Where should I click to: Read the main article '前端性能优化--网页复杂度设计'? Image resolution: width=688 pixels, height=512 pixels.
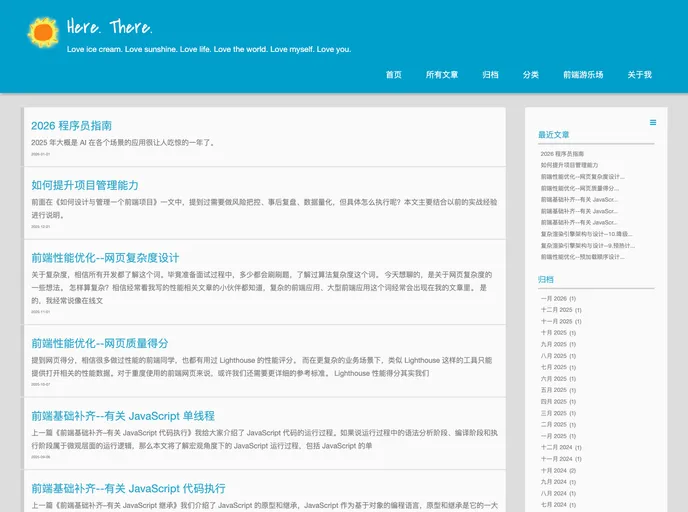pos(105,258)
